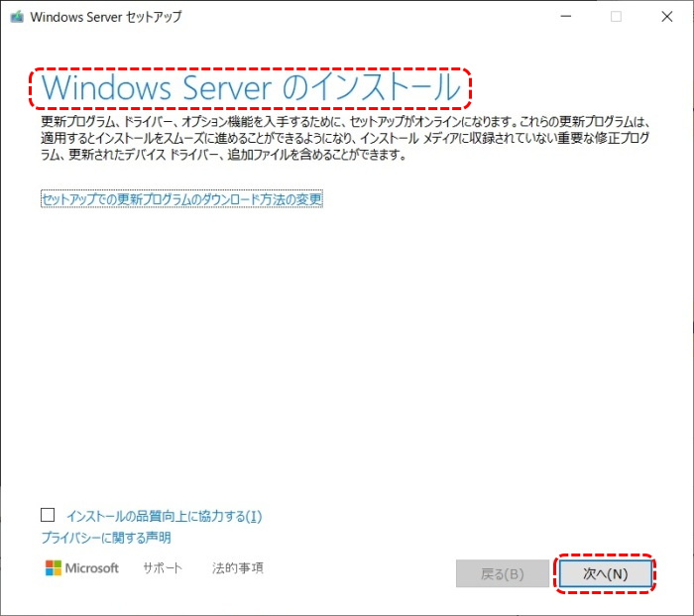Click the Windows Server setup title bar icon
This screenshot has height=616, width=694.
pyautogui.click(x=17, y=17)
